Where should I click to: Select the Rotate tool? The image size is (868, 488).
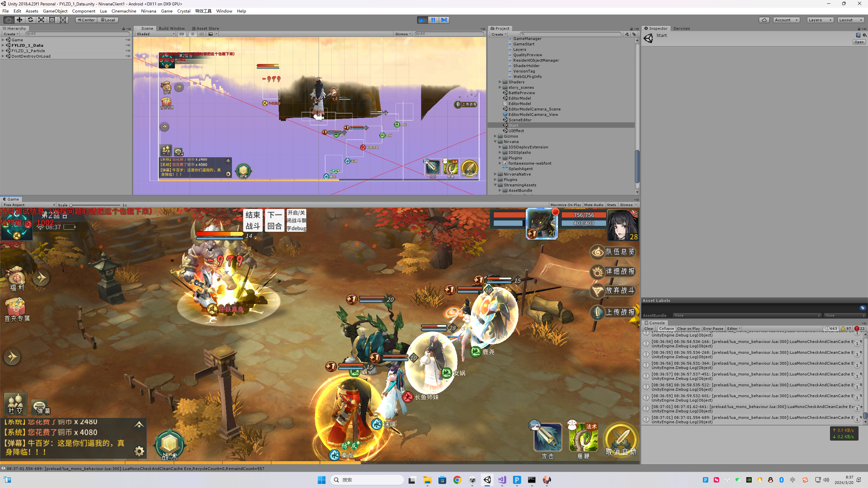tap(30, 20)
